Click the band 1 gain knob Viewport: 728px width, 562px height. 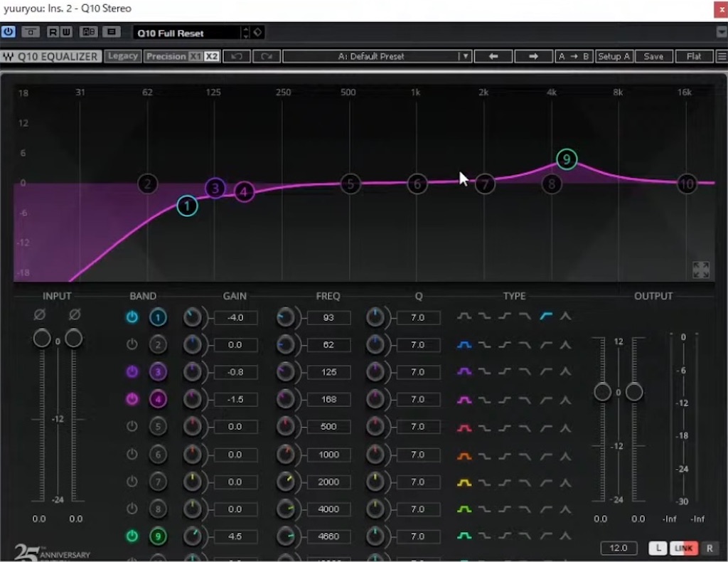[192, 318]
